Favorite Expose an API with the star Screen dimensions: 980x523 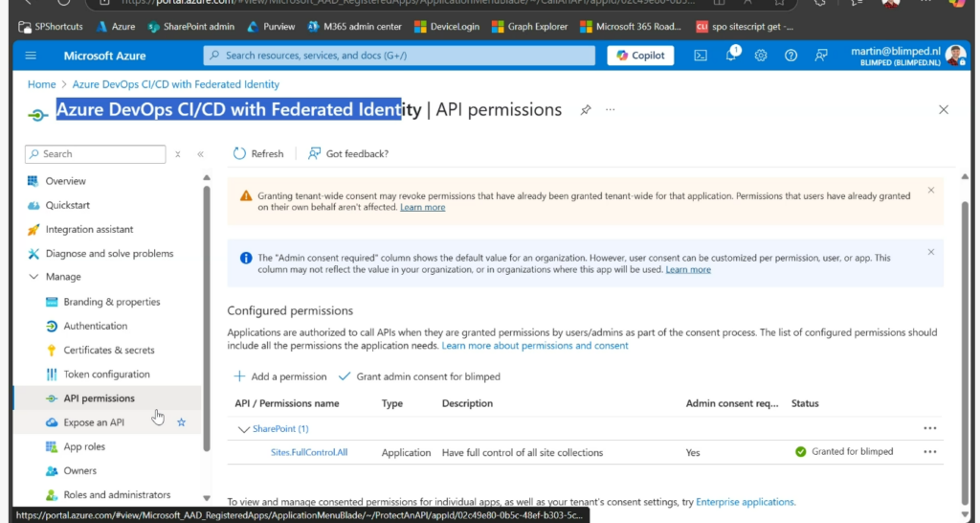pos(181,422)
